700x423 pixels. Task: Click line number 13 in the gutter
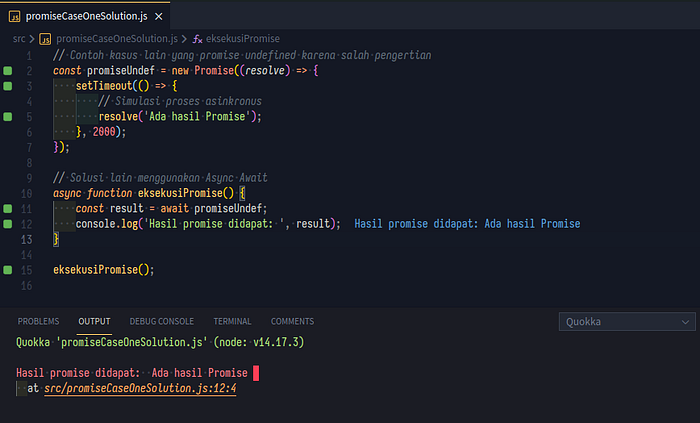click(x=26, y=240)
